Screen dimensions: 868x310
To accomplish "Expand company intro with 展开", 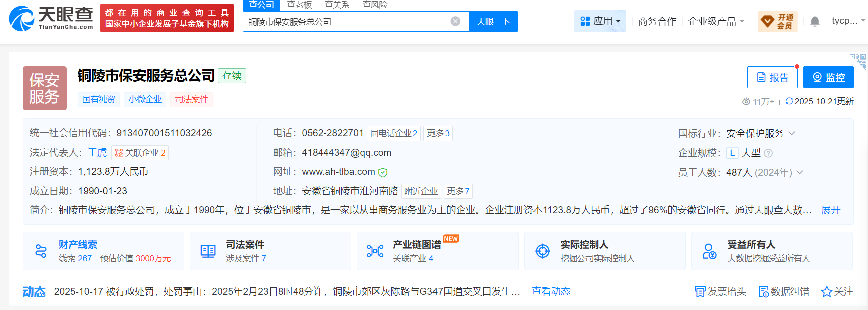I will (x=831, y=210).
